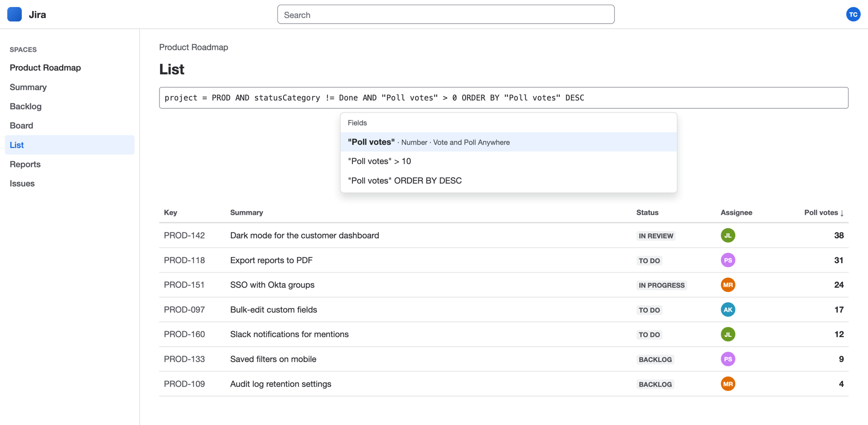Click "Dark mode for the customer dashboard"
The height and width of the screenshot is (425, 868).
(x=305, y=235)
